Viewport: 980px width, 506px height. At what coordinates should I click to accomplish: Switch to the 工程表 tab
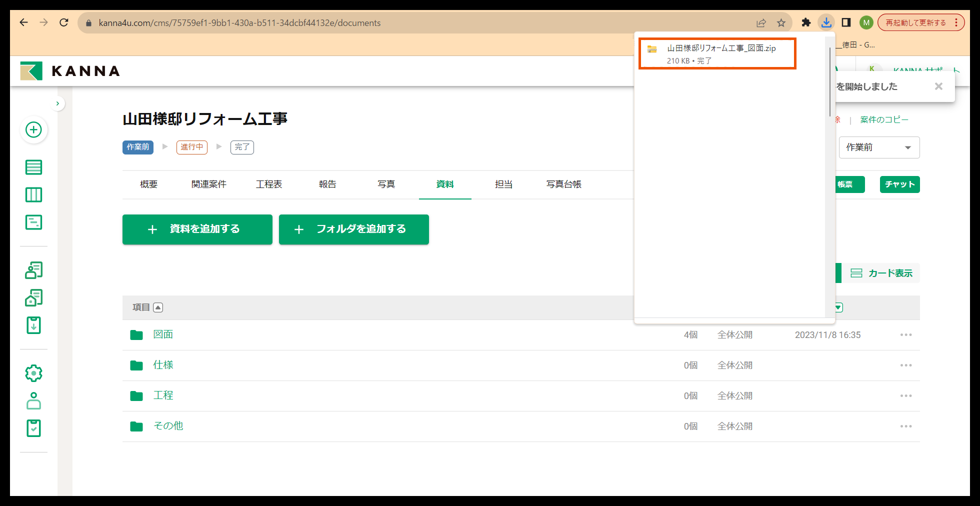[x=269, y=184]
